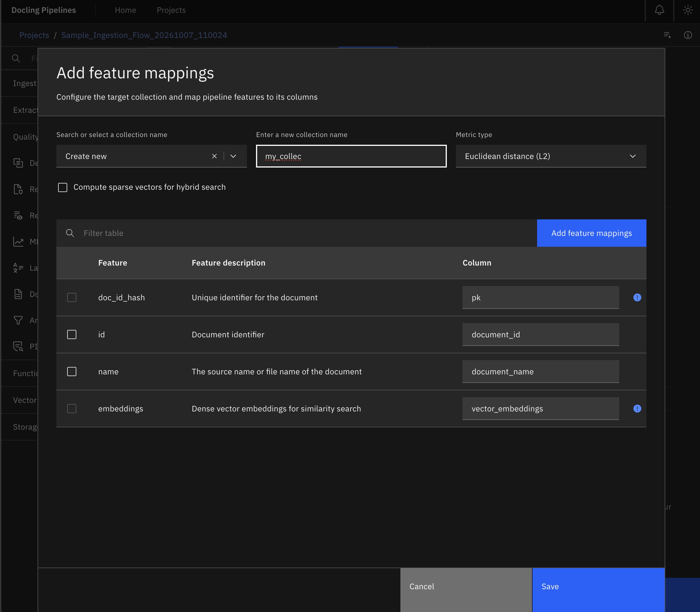Viewport: 700px width, 612px height.
Task: Open the Home nav item
Action: (x=125, y=10)
